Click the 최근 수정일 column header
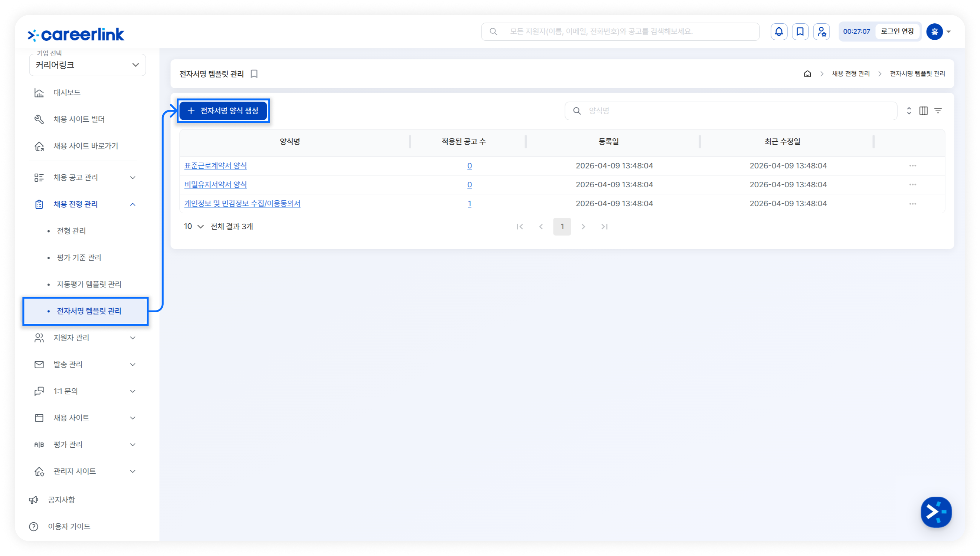 coord(782,142)
